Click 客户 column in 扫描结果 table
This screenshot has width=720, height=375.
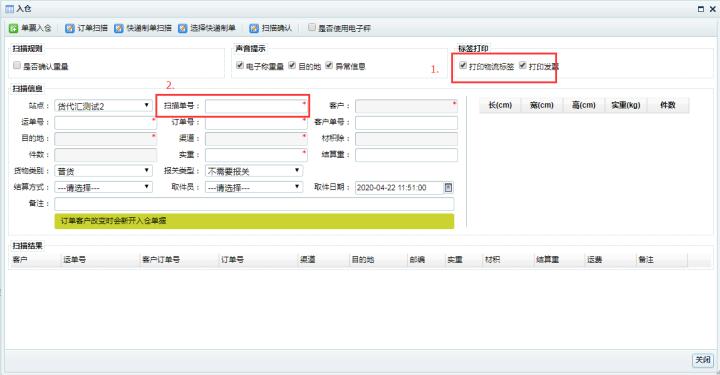[x=35, y=260]
